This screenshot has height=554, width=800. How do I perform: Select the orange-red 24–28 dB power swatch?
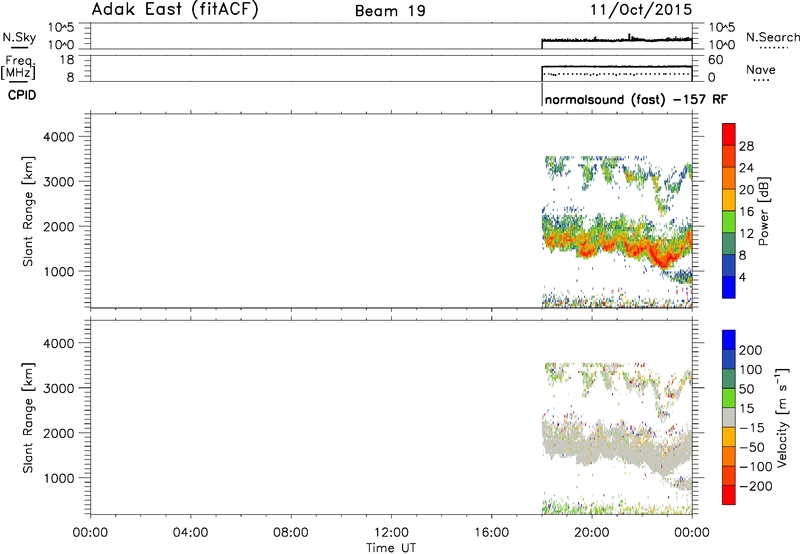tap(729, 156)
